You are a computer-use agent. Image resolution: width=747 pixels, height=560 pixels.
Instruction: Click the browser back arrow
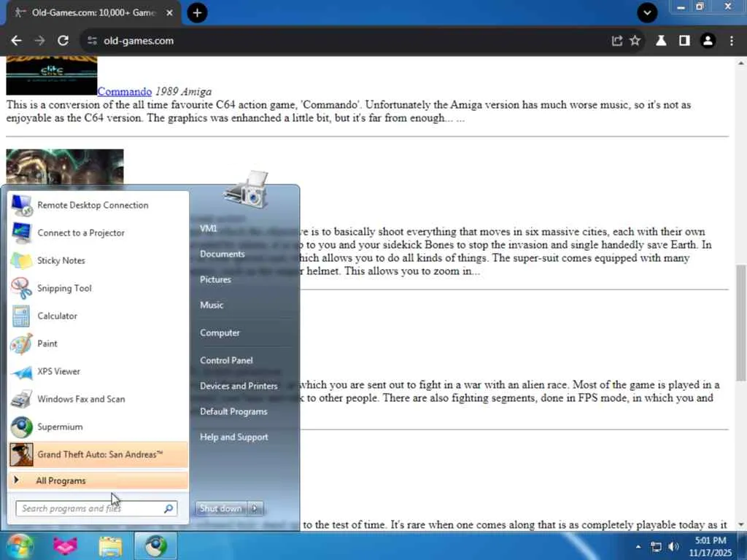pos(16,41)
